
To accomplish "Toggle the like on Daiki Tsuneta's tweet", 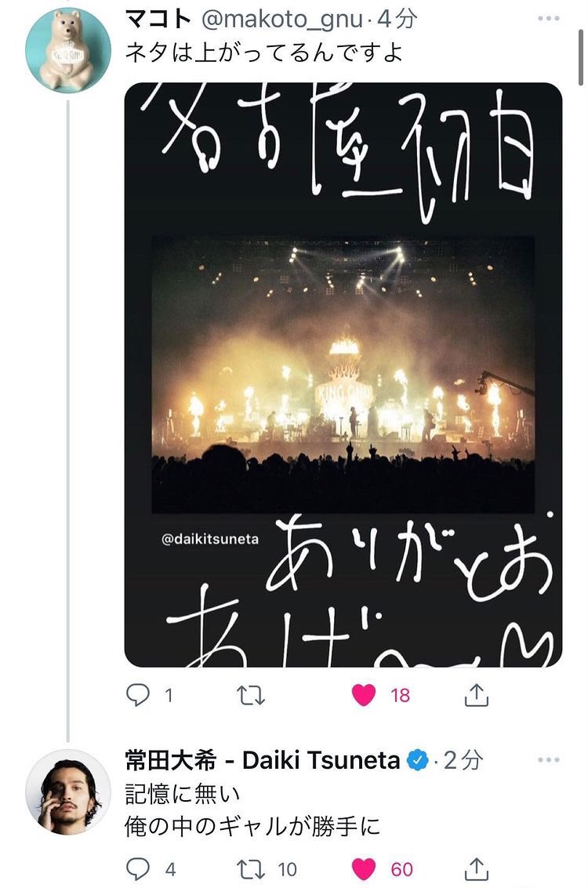I will coord(363,868).
